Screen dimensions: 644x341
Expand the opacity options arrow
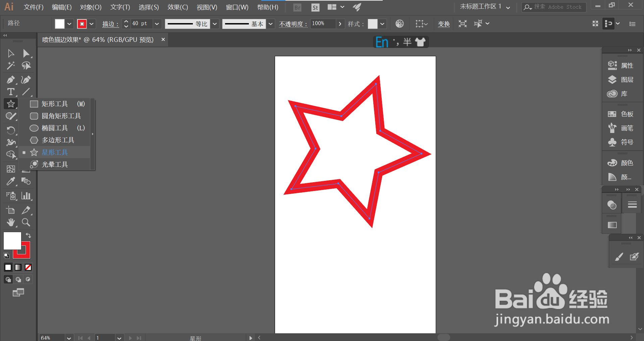pos(340,24)
